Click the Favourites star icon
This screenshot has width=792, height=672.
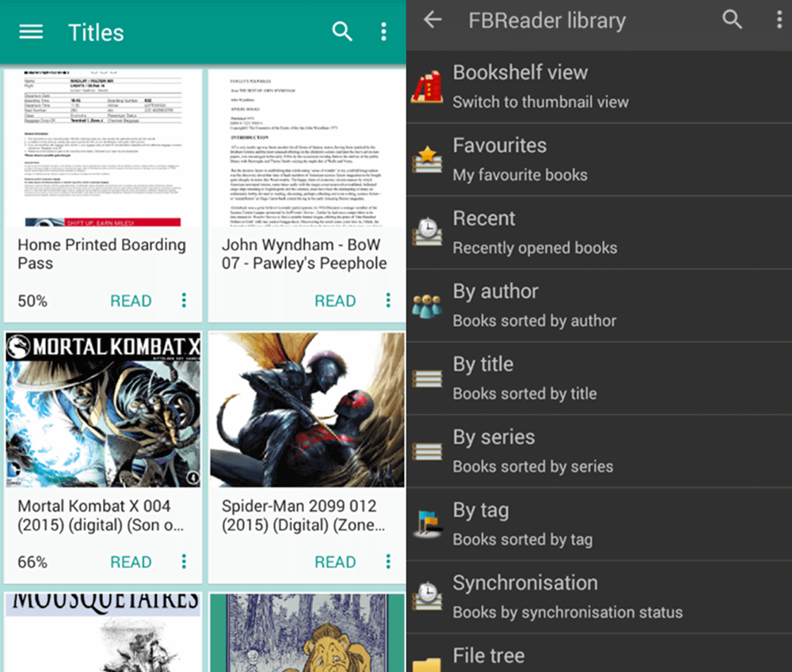click(x=427, y=159)
